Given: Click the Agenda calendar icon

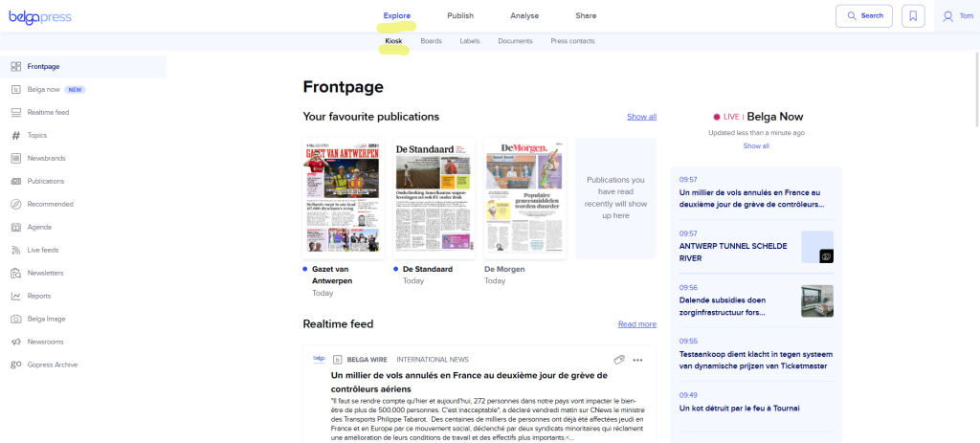Looking at the screenshot, I should [x=16, y=227].
